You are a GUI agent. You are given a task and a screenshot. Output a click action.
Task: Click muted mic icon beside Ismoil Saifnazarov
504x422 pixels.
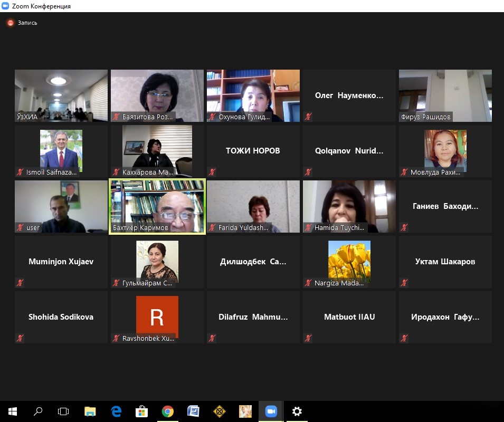click(20, 172)
